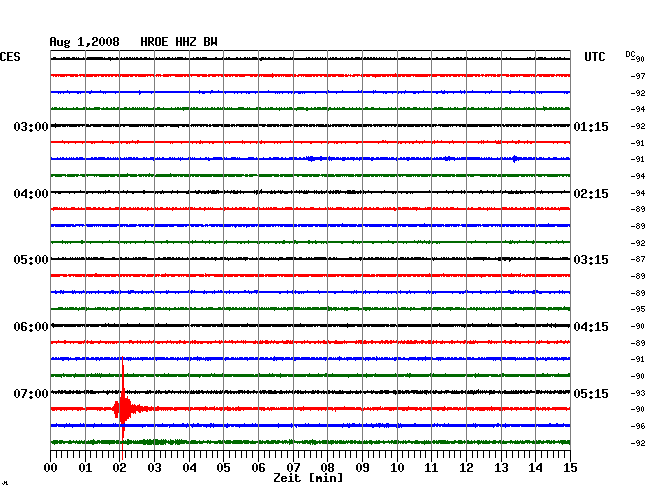This screenshot has width=650, height=494.
Task: Click the DC value '-95'
Action: (638, 309)
